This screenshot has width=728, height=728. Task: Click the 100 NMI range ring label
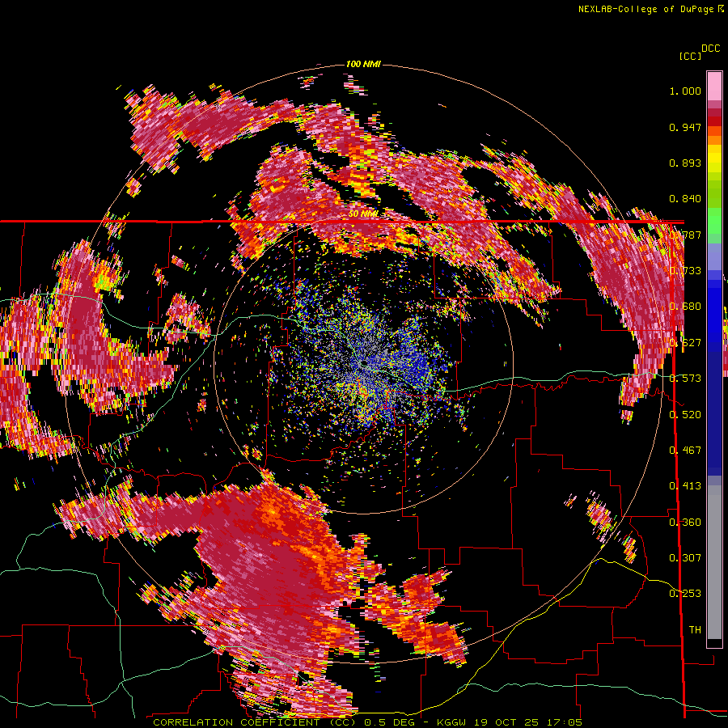click(363, 64)
